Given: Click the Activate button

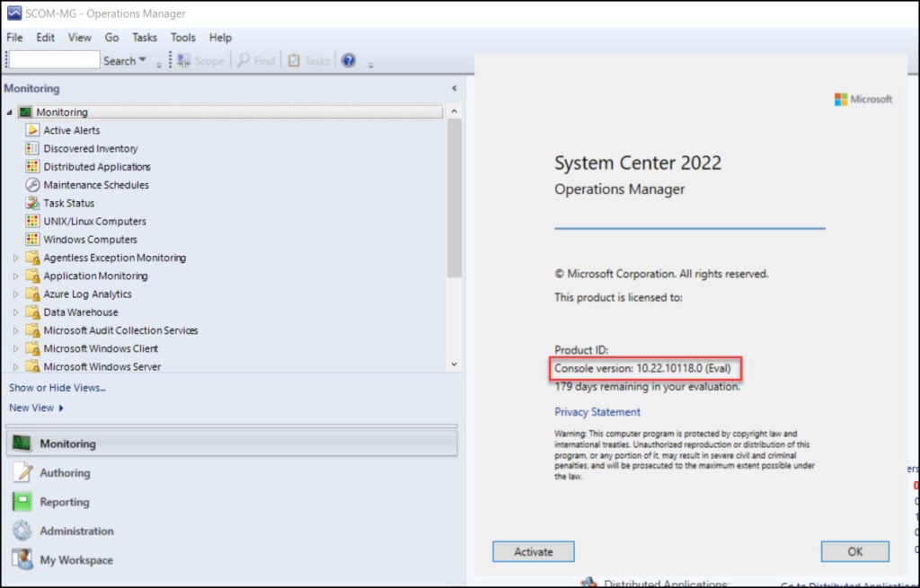Looking at the screenshot, I should [534, 552].
